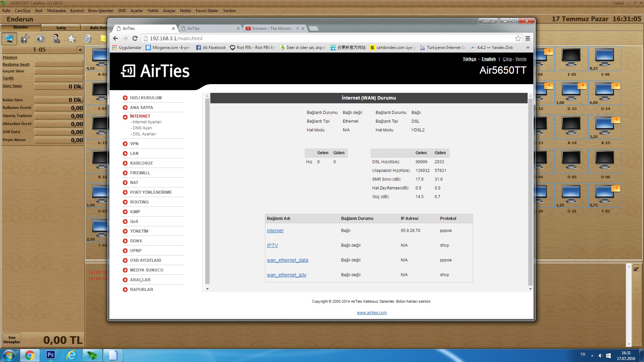Open DSL Ayarları under İnternet

144,134
